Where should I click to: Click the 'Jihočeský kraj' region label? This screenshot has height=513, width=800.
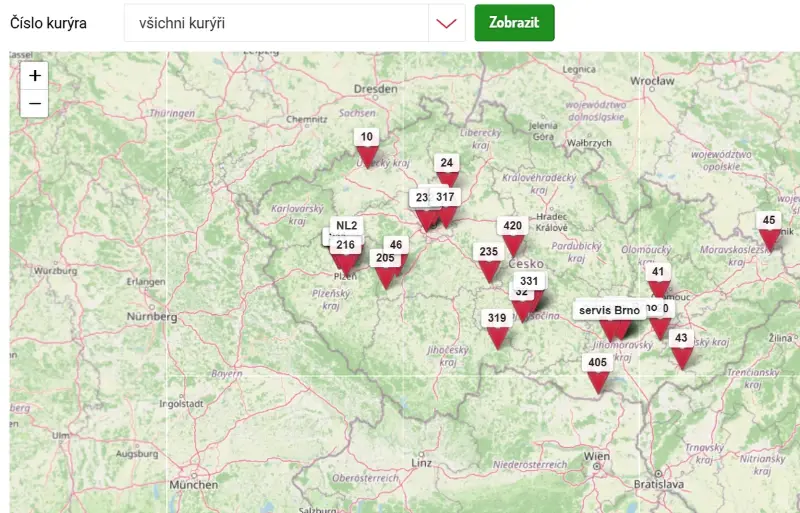[x=447, y=356]
